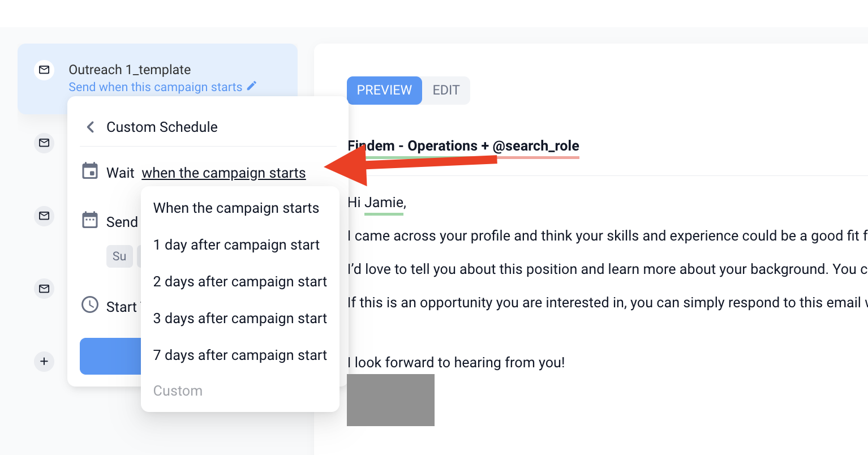Select the fourth email step icon
Image resolution: width=868 pixels, height=455 pixels.
[44, 289]
